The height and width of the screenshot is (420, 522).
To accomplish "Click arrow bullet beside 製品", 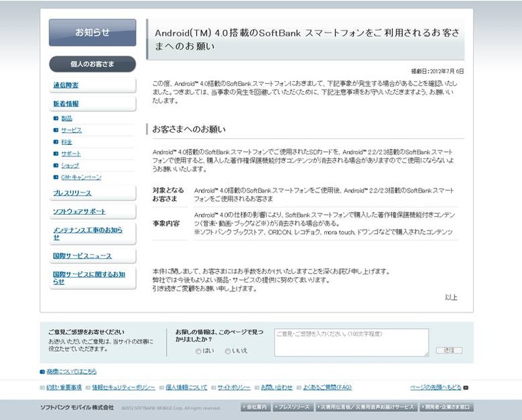I will pos(56,119).
